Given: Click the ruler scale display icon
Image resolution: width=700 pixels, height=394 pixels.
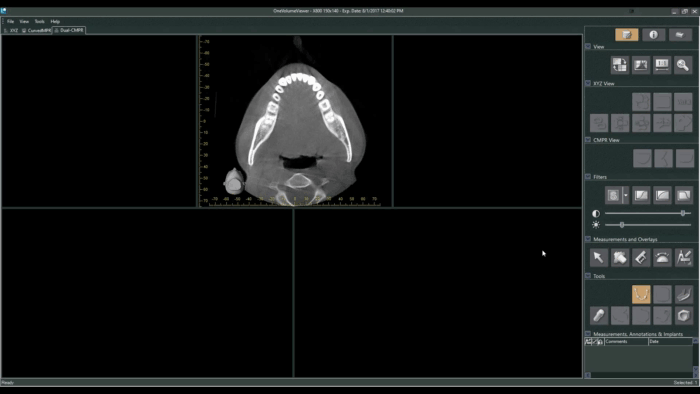Looking at the screenshot, I should [x=662, y=65].
